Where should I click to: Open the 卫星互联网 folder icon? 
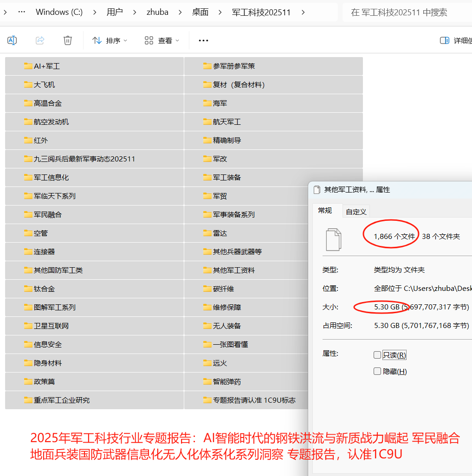coord(28,326)
